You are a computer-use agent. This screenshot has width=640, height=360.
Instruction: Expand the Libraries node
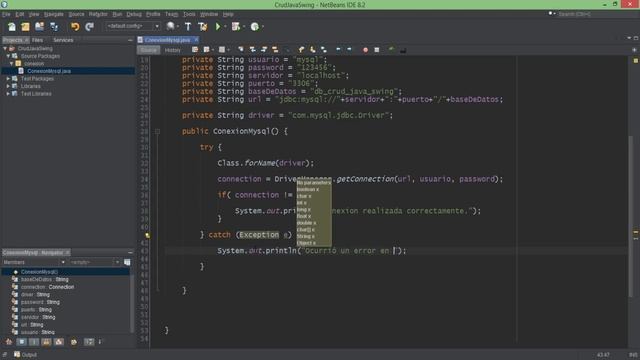(8, 86)
